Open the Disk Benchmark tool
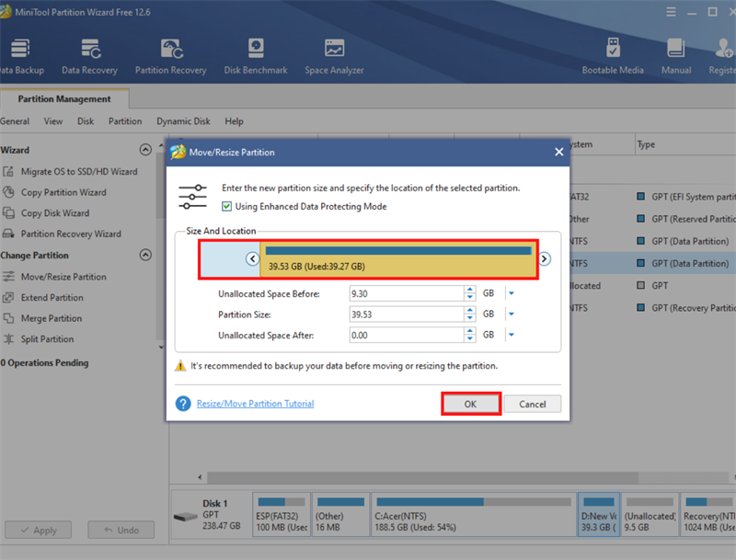The width and height of the screenshot is (736, 560). point(257,55)
